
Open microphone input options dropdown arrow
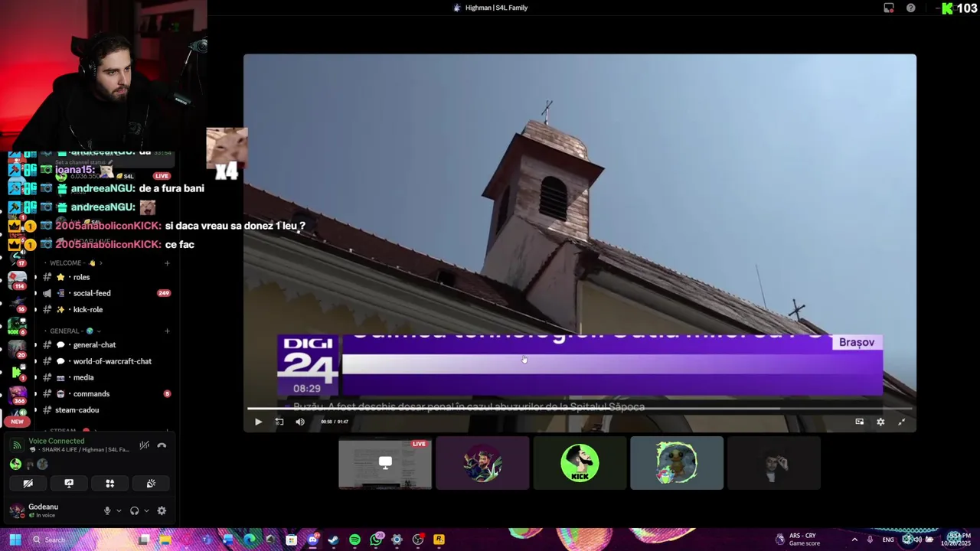tap(119, 511)
